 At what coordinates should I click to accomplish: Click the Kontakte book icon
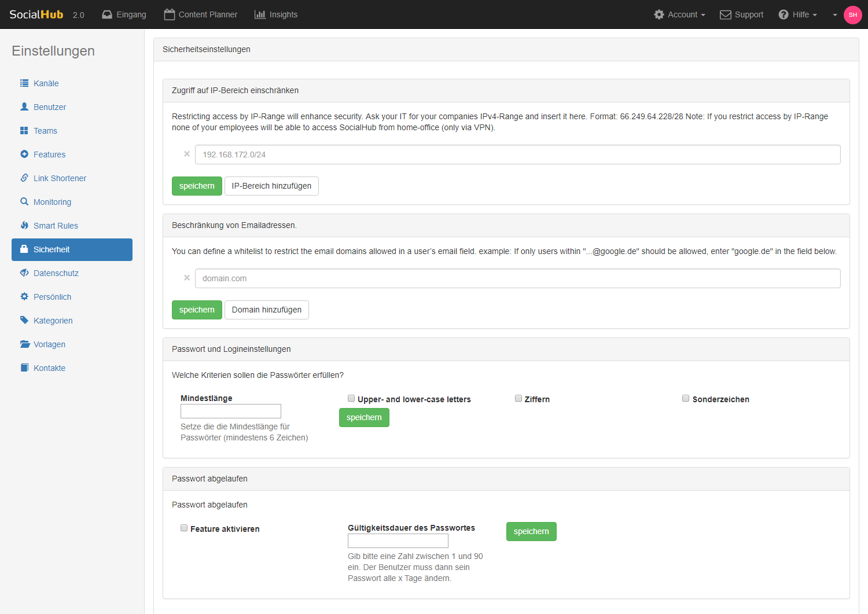pyautogui.click(x=24, y=368)
